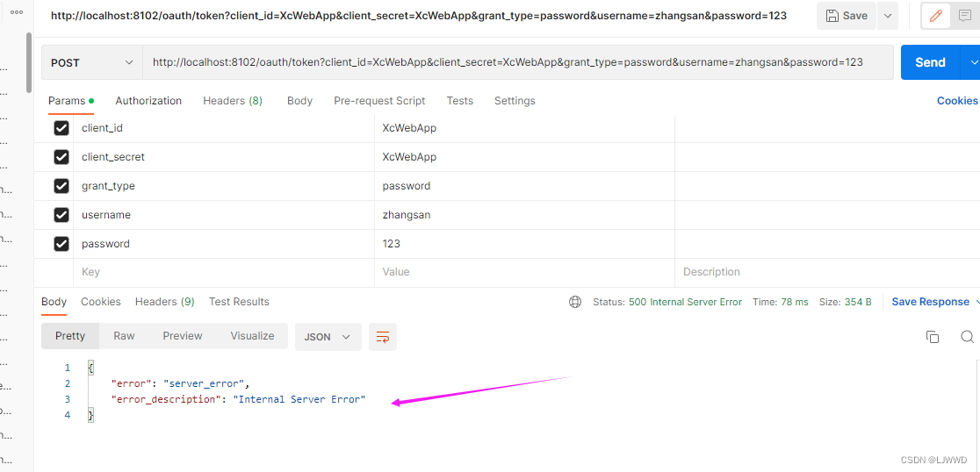Viewport: 980px width, 472px height.
Task: Click the Size 354 B value
Action: coord(857,302)
